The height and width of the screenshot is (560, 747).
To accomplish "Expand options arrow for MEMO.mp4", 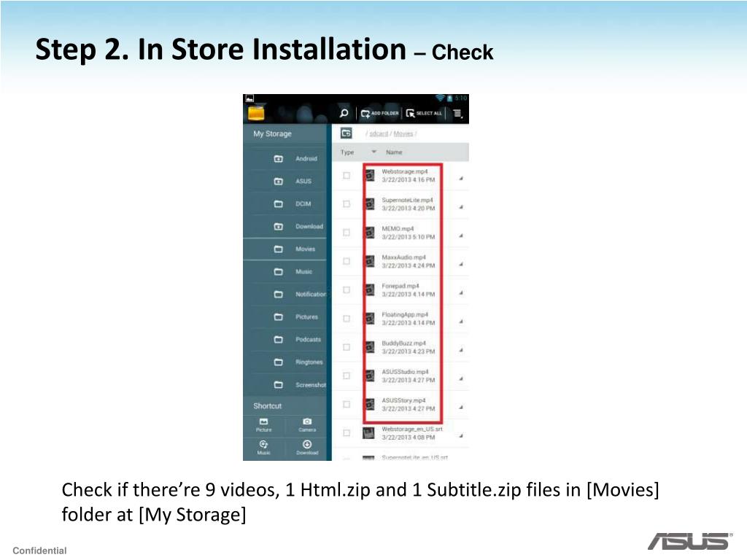I will click(461, 236).
